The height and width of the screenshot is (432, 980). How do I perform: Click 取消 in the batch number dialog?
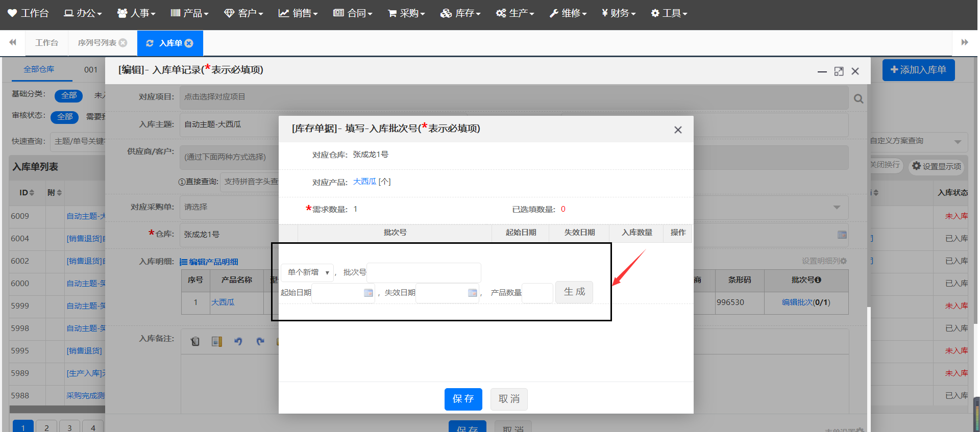[509, 399]
